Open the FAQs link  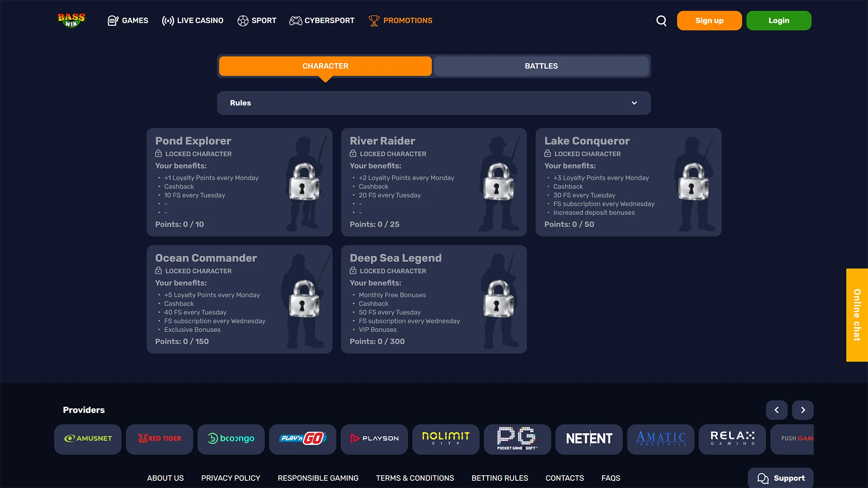click(611, 478)
